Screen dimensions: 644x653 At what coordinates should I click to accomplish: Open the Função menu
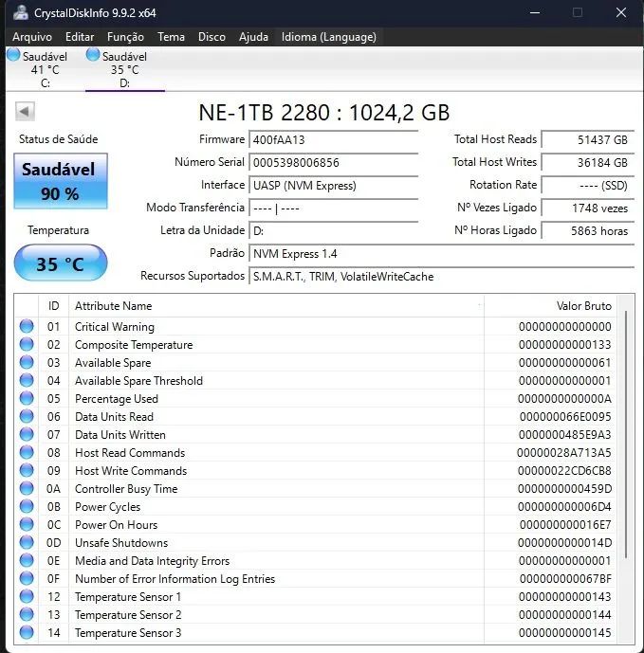(x=125, y=37)
